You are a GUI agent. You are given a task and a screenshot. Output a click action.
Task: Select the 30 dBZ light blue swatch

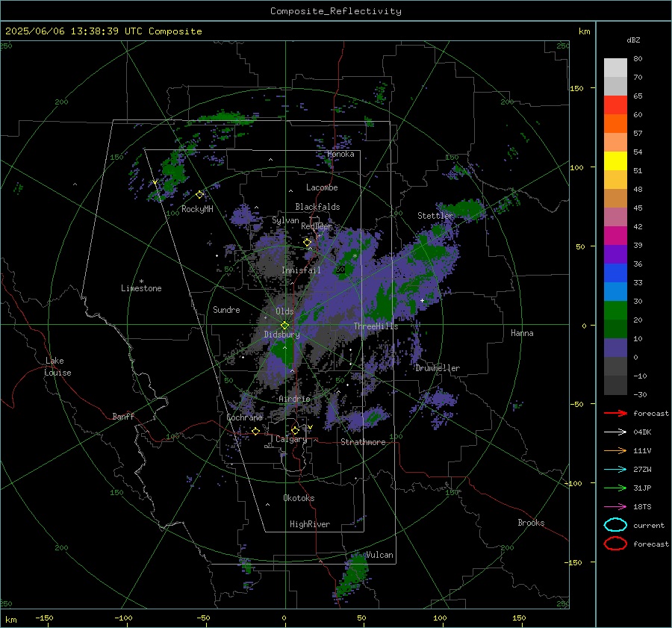tap(615, 291)
